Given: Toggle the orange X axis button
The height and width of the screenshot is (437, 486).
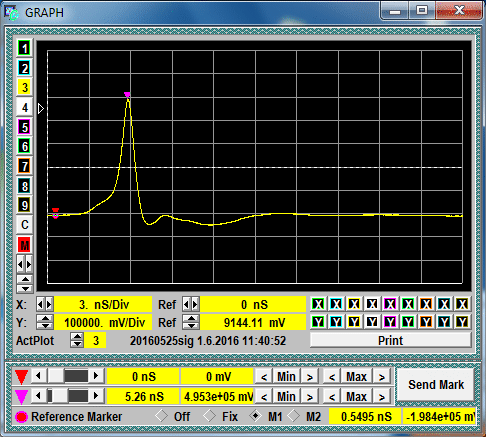Looking at the screenshot, I should click(x=426, y=304).
